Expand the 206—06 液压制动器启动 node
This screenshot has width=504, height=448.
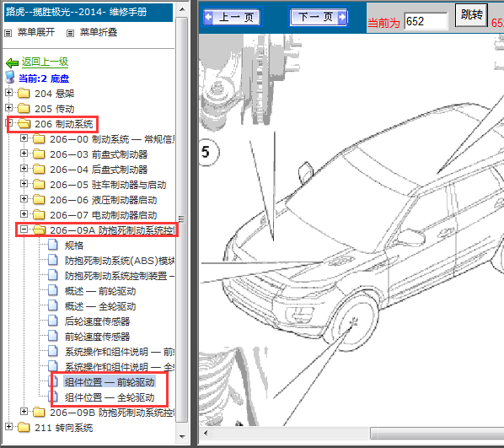coord(24,198)
